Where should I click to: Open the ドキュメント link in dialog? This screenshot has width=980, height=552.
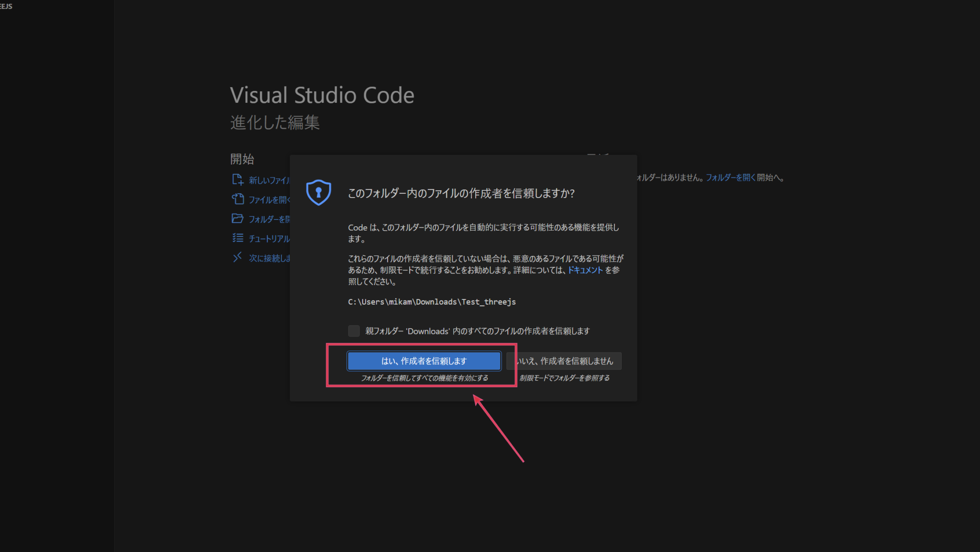point(585,270)
